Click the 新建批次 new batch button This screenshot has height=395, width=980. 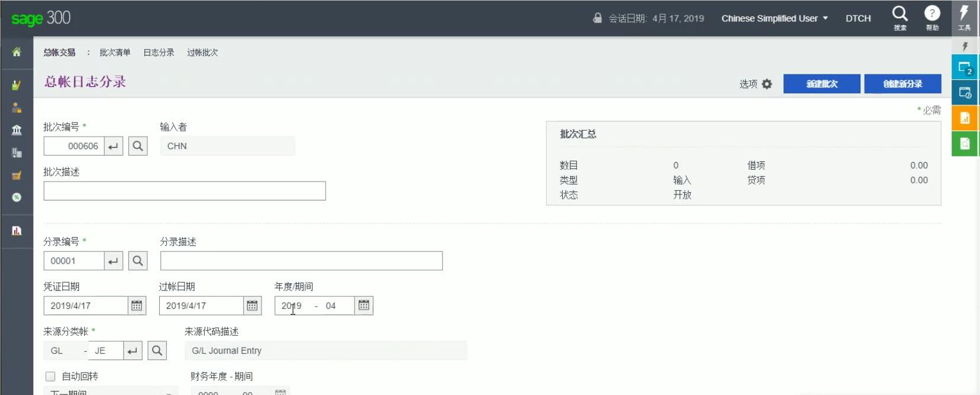(x=821, y=84)
